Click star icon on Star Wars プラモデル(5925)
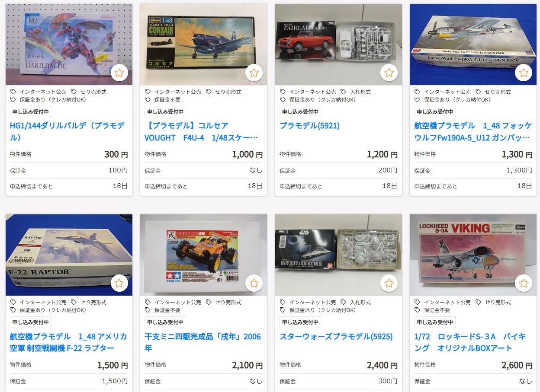This screenshot has height=392, width=540. (x=389, y=283)
